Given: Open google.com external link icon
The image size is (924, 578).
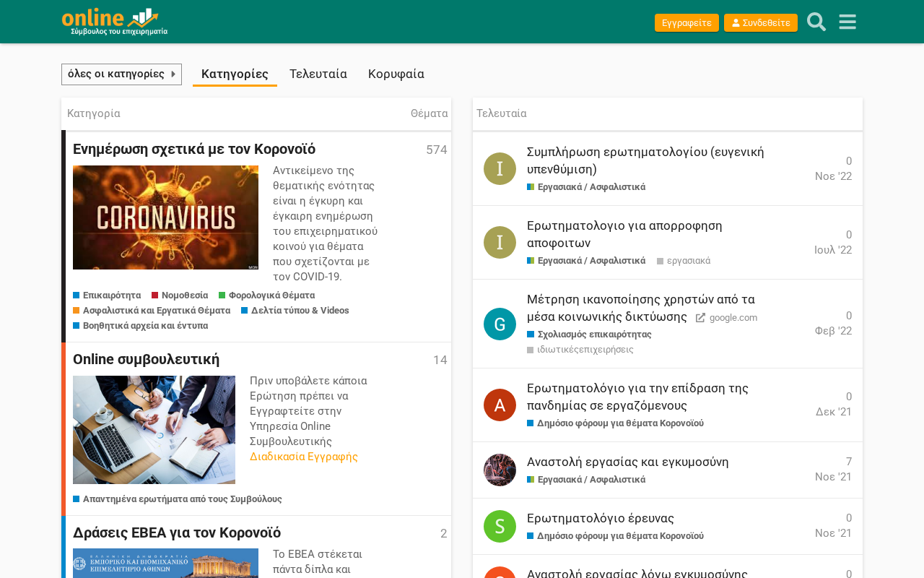Looking at the screenshot, I should point(700,318).
